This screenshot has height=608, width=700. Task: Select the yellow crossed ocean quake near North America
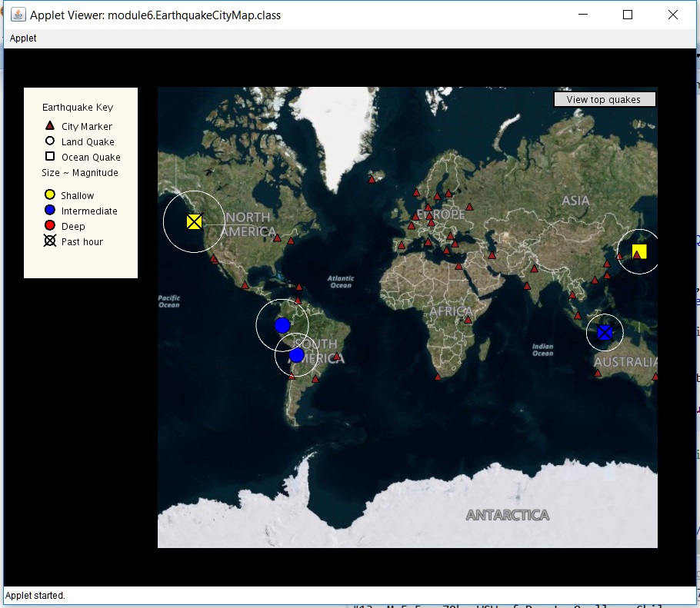tap(194, 221)
